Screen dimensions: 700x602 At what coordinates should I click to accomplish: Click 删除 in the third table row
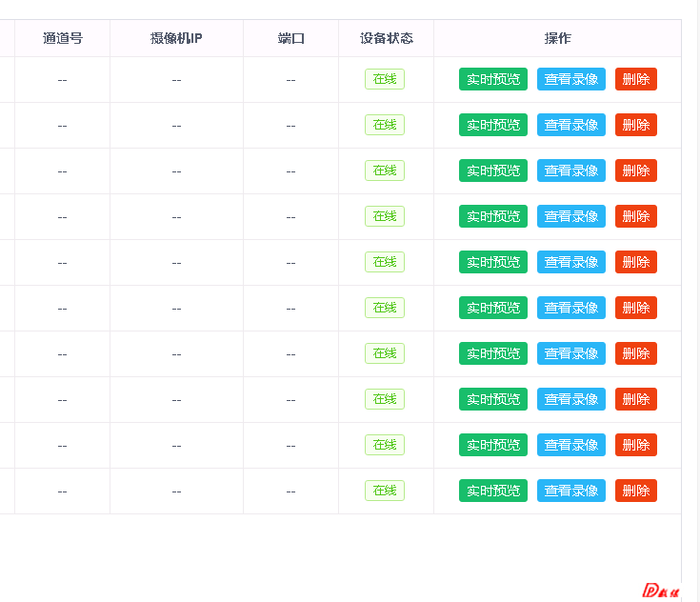tap(636, 171)
